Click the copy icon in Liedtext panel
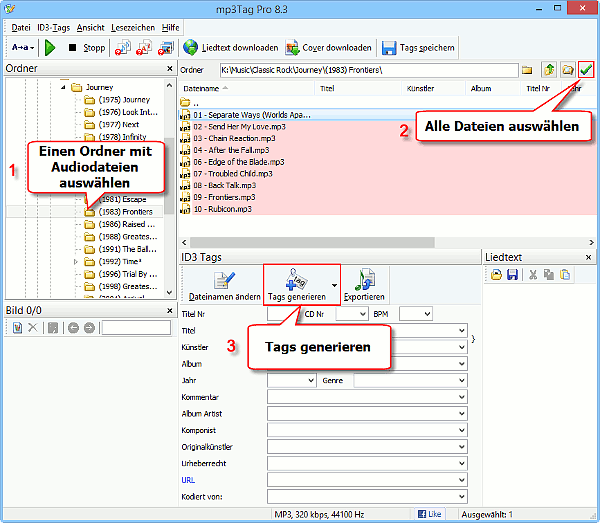Image resolution: width=600 pixels, height=523 pixels. click(x=549, y=275)
